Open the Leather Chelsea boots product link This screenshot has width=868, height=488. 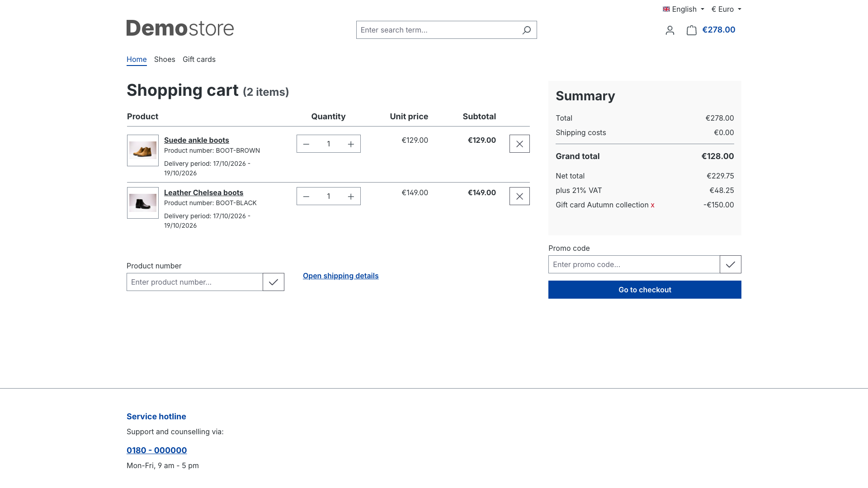[203, 192]
